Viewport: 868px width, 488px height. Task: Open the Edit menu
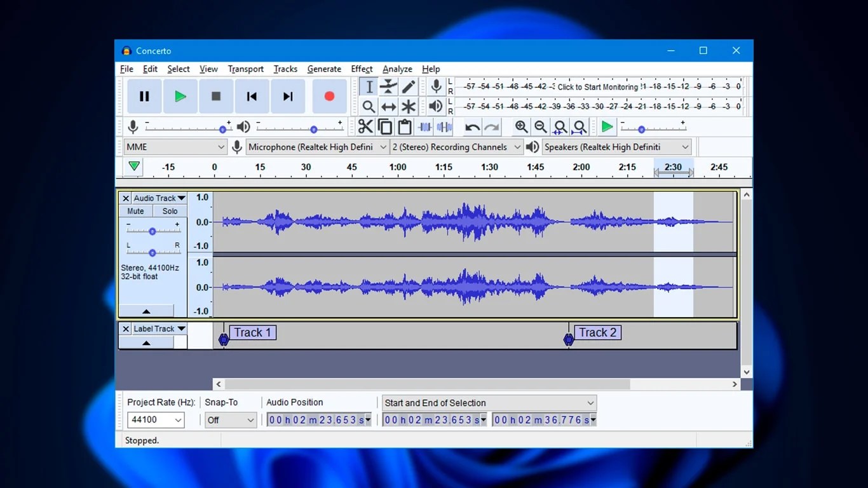click(150, 69)
